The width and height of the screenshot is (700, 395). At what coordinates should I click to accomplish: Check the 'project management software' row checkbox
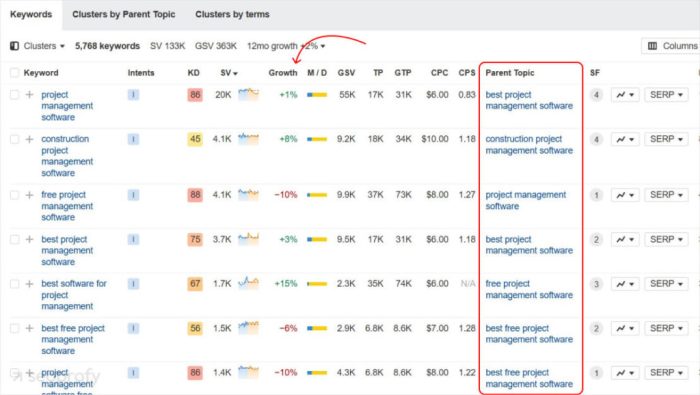pos(14,95)
